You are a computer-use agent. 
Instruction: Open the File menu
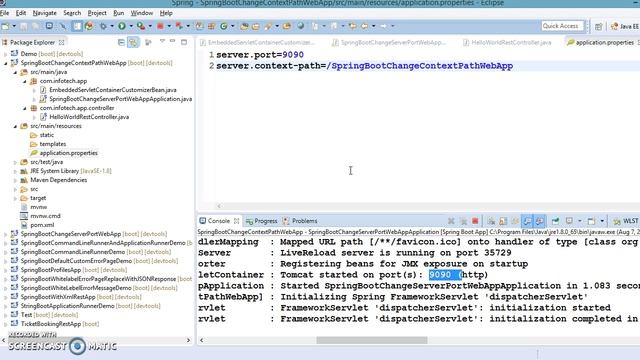pyautogui.click(x=4, y=13)
